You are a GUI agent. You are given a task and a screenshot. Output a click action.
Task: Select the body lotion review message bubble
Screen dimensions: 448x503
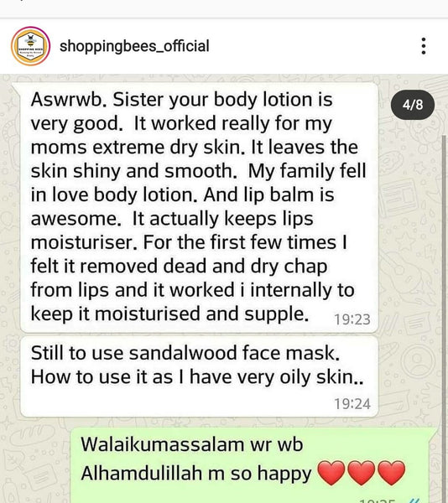[x=199, y=208]
